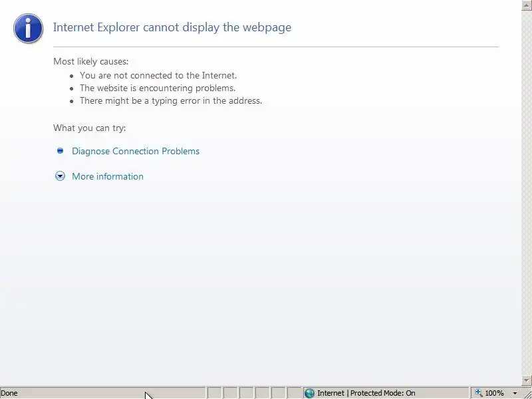The height and width of the screenshot is (399, 532).
Task: Click the You are not connected text
Action: click(x=158, y=75)
